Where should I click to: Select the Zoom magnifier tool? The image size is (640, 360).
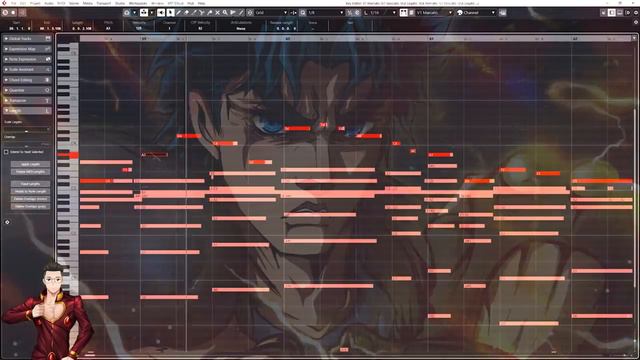click(x=225, y=13)
